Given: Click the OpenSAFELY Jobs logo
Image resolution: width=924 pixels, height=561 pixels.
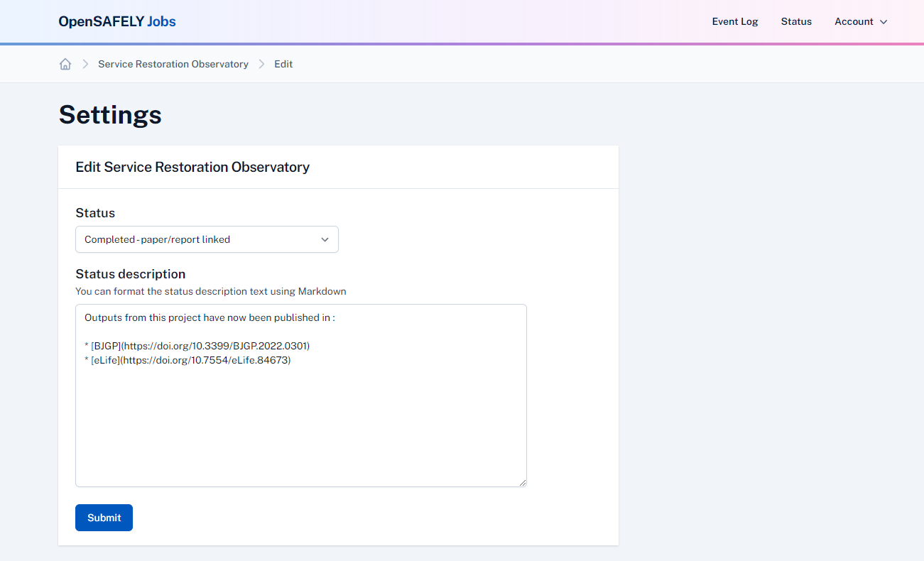Looking at the screenshot, I should (117, 21).
